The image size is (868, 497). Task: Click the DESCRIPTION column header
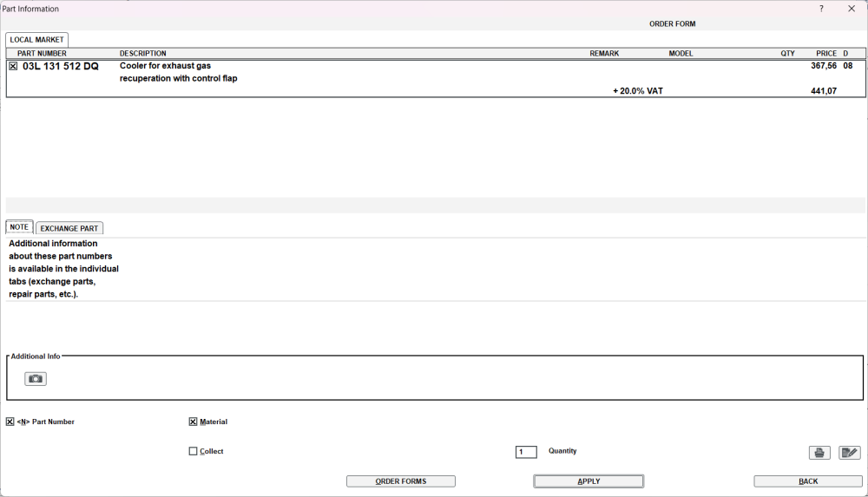click(x=143, y=53)
